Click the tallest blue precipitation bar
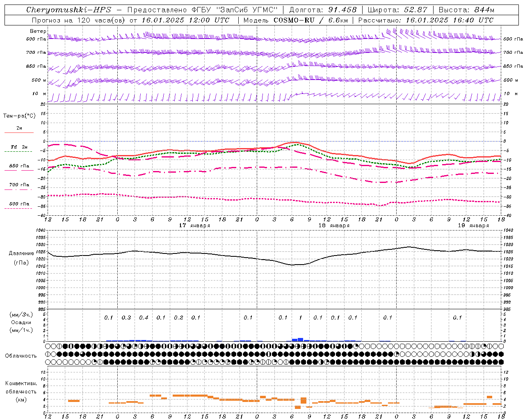This screenshot has width=525, height=420. click(x=301, y=340)
